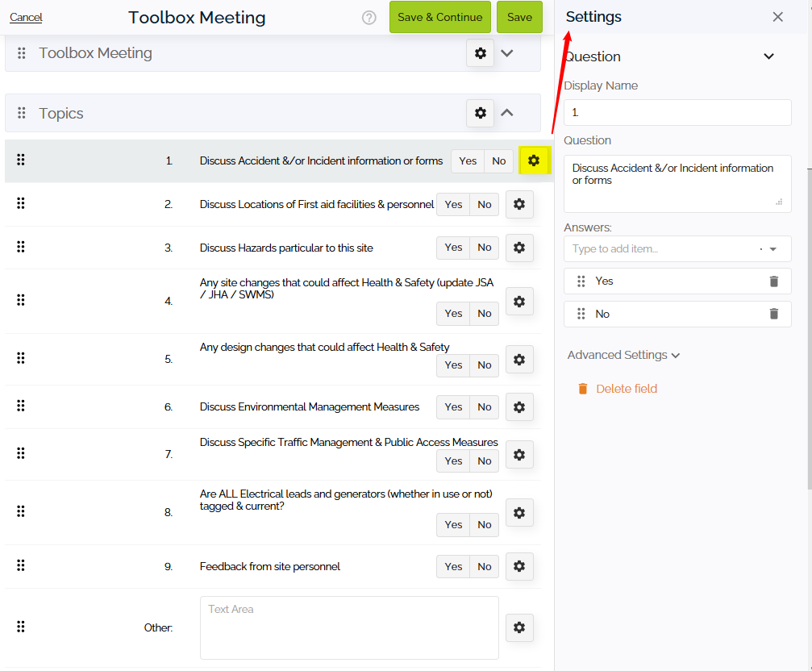Image resolution: width=812 pixels, height=671 pixels.
Task: Click the Display Name input field
Action: 677,112
